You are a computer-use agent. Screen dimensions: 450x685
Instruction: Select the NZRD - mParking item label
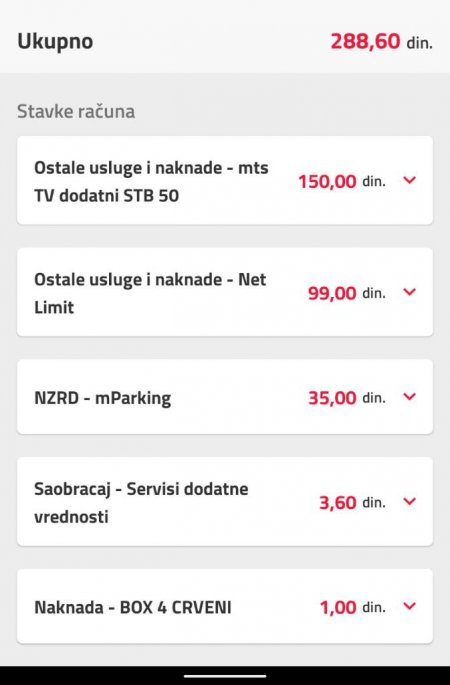[103, 398]
